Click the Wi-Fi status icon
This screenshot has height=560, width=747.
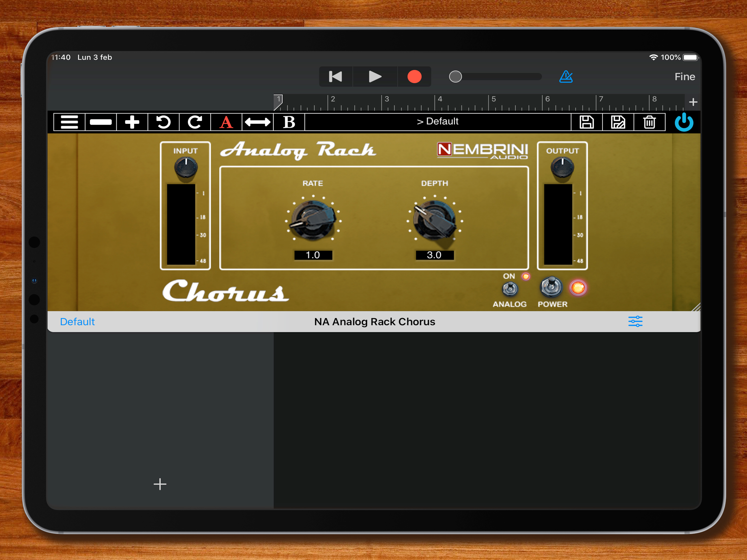pyautogui.click(x=654, y=57)
